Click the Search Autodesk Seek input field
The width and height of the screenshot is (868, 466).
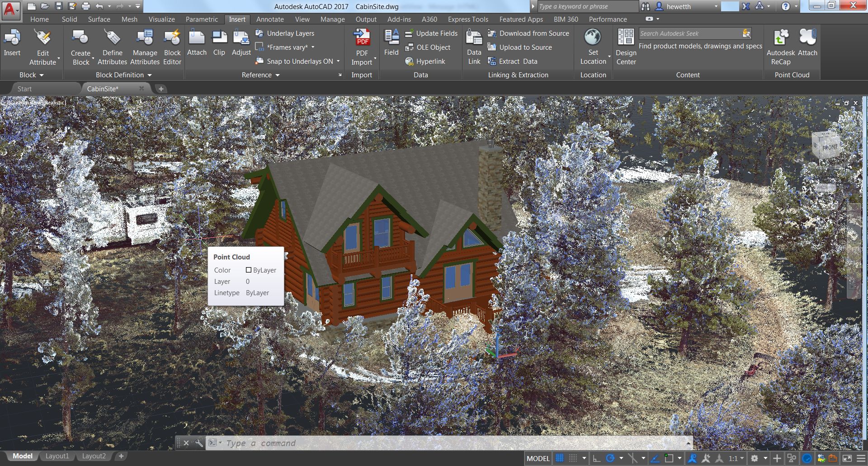[689, 33]
